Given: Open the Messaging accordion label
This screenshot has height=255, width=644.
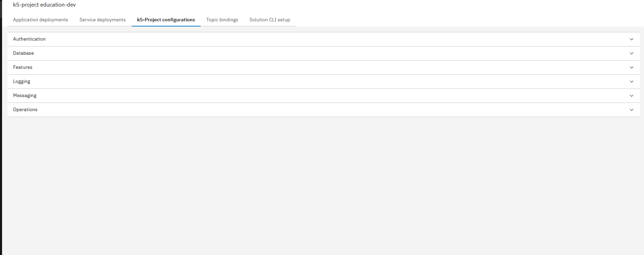Looking at the screenshot, I should coord(25,96).
